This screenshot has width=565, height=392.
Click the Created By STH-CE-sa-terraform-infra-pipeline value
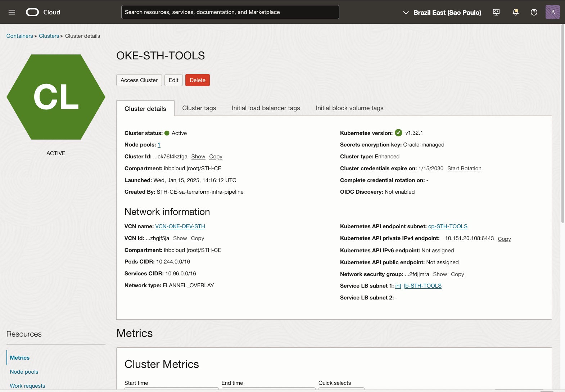(x=200, y=192)
